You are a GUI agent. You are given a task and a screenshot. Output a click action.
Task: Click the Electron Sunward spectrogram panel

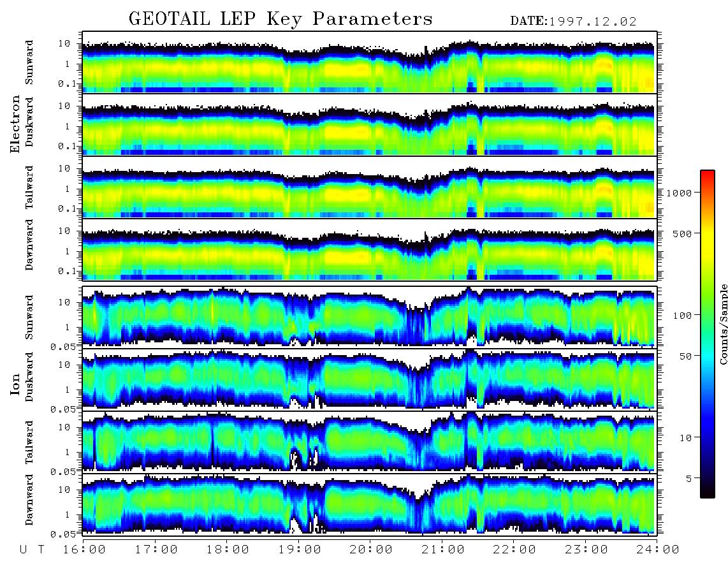pos(370,62)
